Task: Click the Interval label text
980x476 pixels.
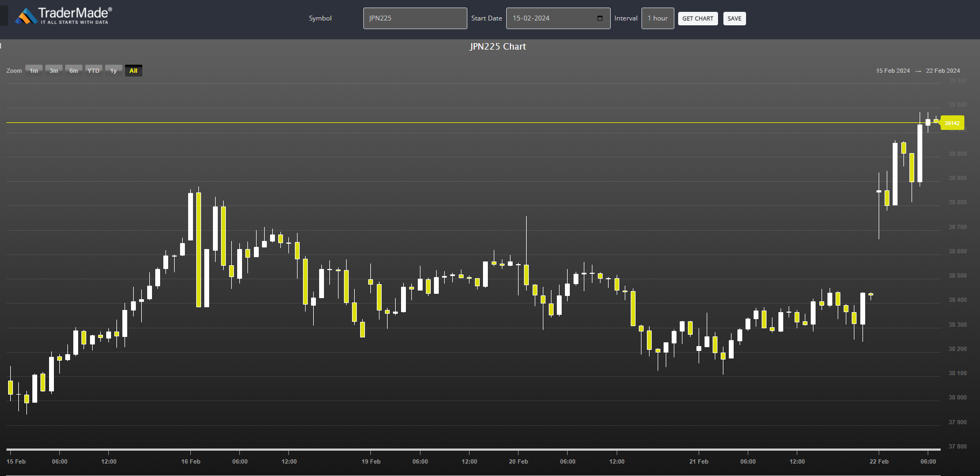Action: pos(626,18)
